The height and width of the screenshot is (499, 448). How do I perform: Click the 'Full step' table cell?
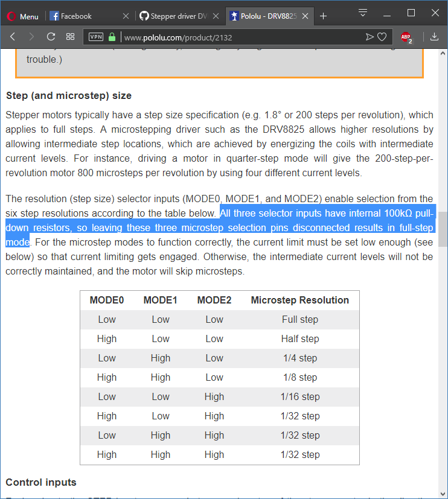pyautogui.click(x=300, y=320)
